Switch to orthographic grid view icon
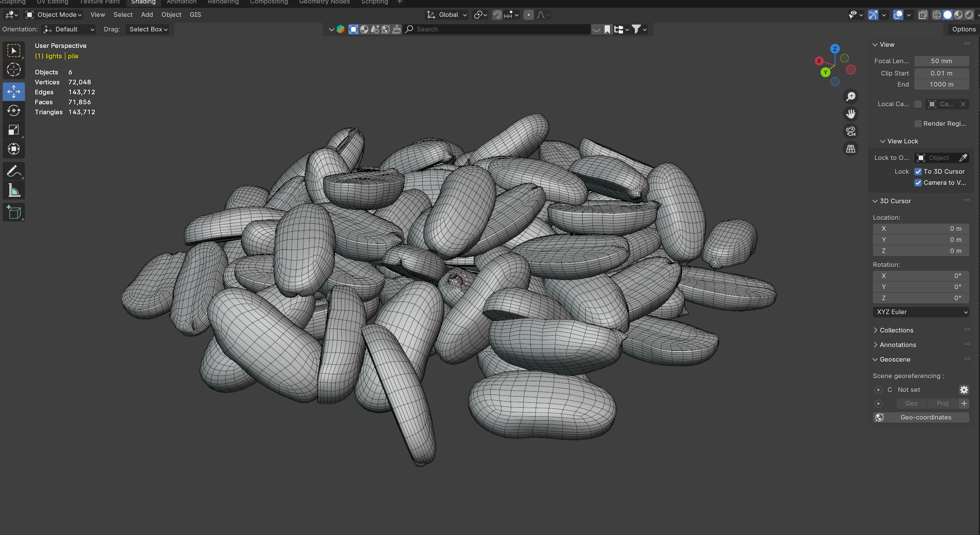 click(x=851, y=149)
